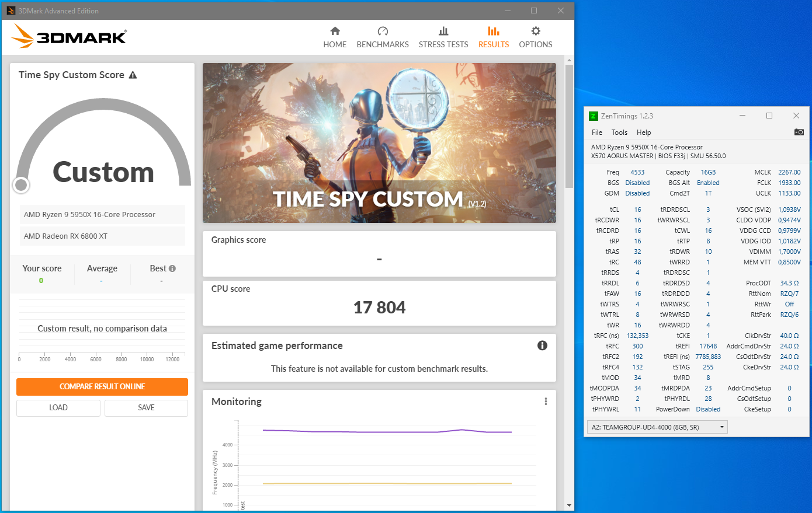The height and width of the screenshot is (513, 812).
Task: Maximize the ZenTimings window
Action: point(769,116)
